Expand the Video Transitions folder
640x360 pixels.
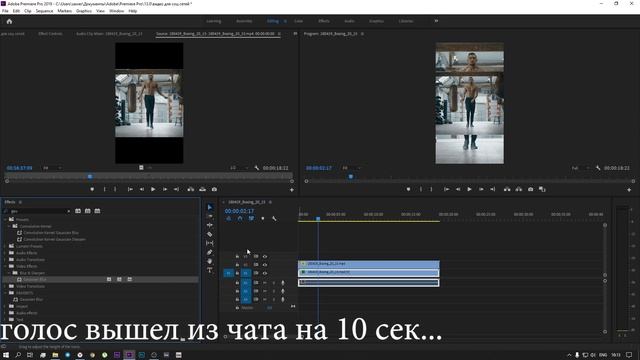(5, 286)
